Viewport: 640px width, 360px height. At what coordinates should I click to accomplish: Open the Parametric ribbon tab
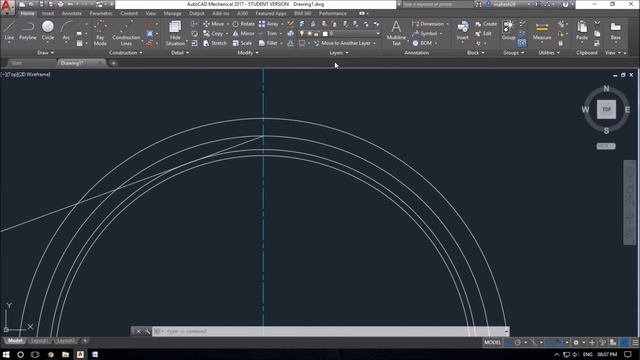coord(101,13)
